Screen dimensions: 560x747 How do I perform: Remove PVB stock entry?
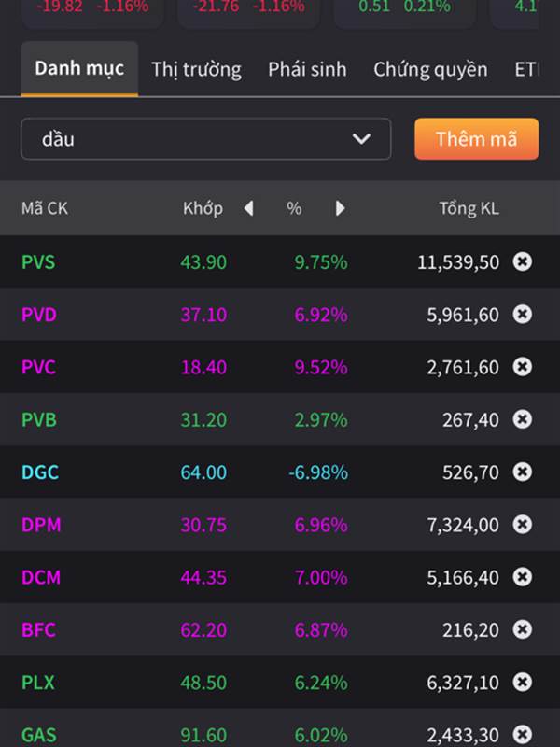click(523, 419)
